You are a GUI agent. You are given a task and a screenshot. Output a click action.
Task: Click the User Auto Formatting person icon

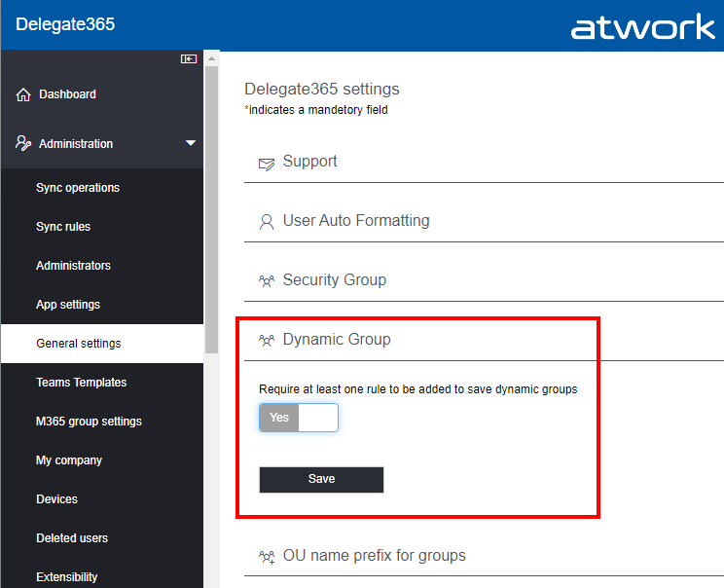[x=267, y=222]
